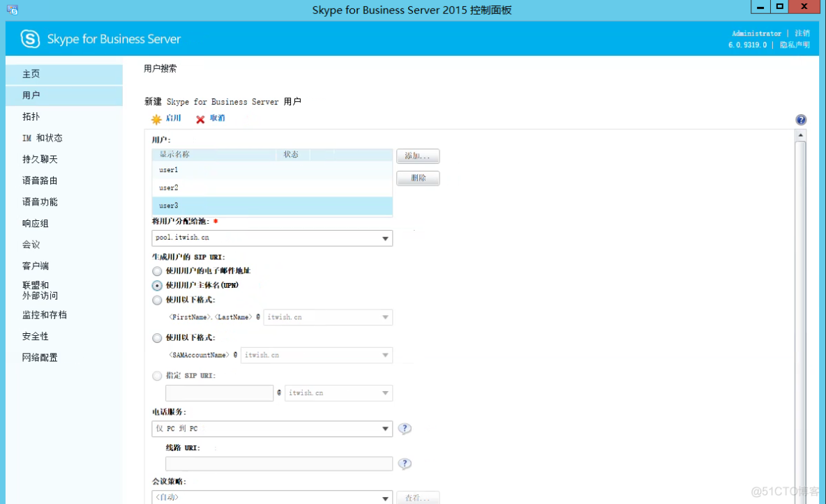Click the 显示名称 column header
The image size is (826, 504).
(214, 154)
